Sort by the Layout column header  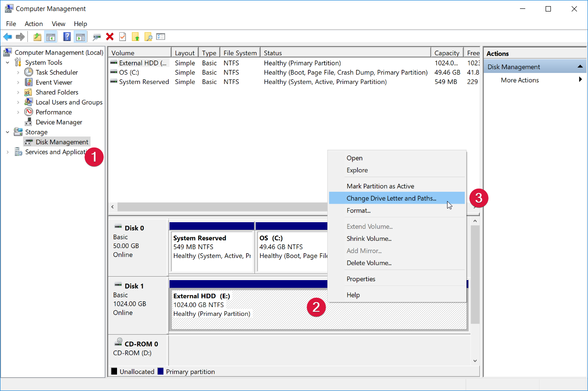[185, 53]
